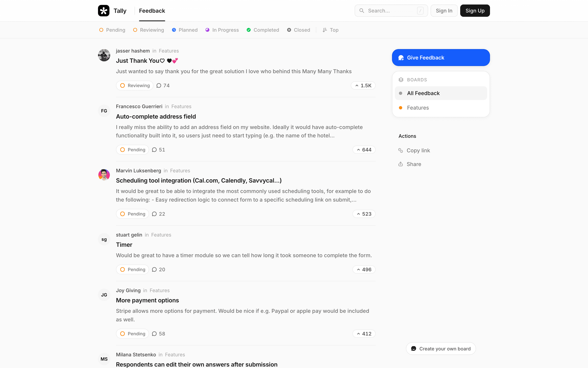588x368 pixels.
Task: Click the Sign Up button
Action: (475, 11)
